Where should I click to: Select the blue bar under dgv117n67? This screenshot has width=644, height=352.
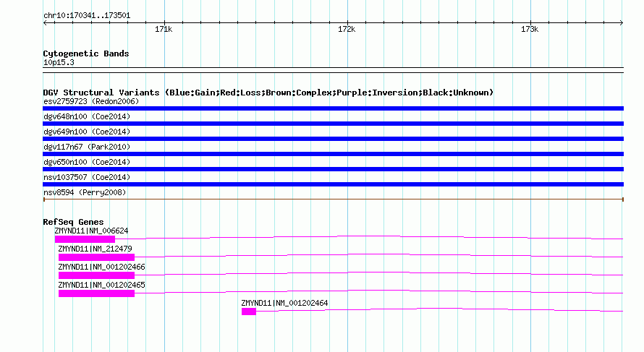click(333, 154)
